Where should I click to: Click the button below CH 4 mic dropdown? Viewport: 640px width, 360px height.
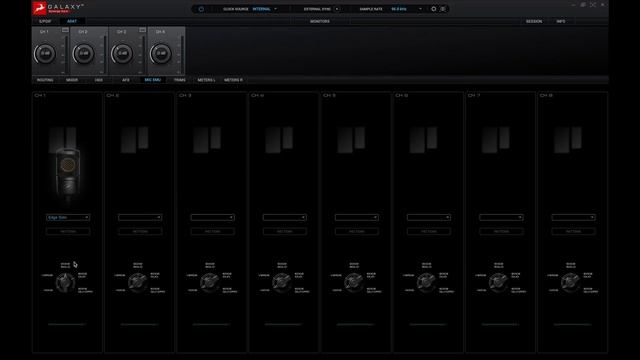[284, 231]
